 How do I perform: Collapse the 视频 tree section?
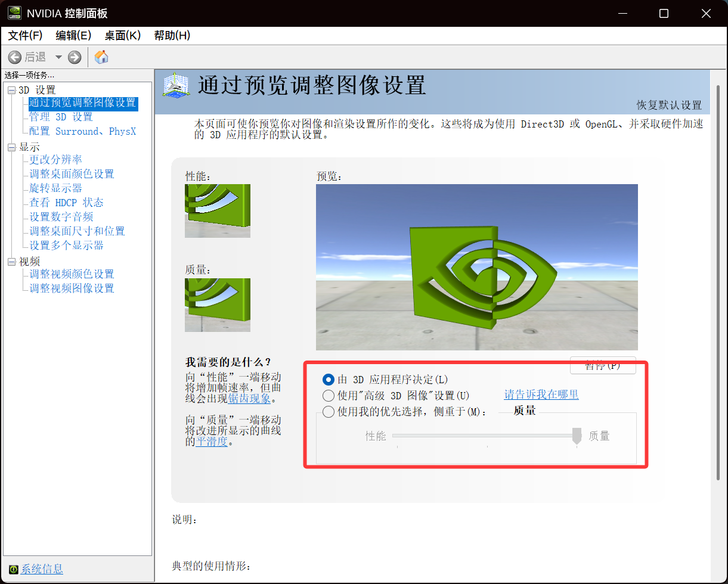click(11, 262)
